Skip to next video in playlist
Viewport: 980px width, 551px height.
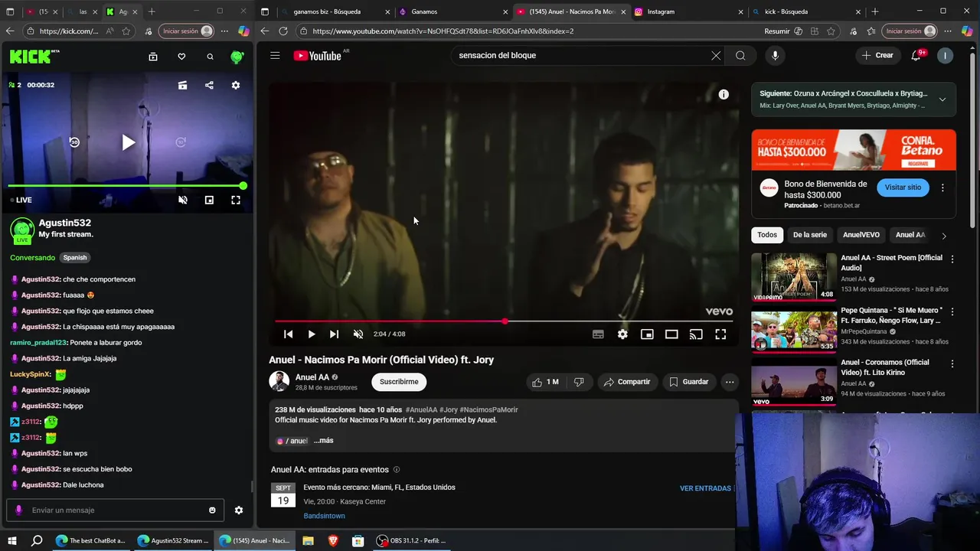coord(334,334)
